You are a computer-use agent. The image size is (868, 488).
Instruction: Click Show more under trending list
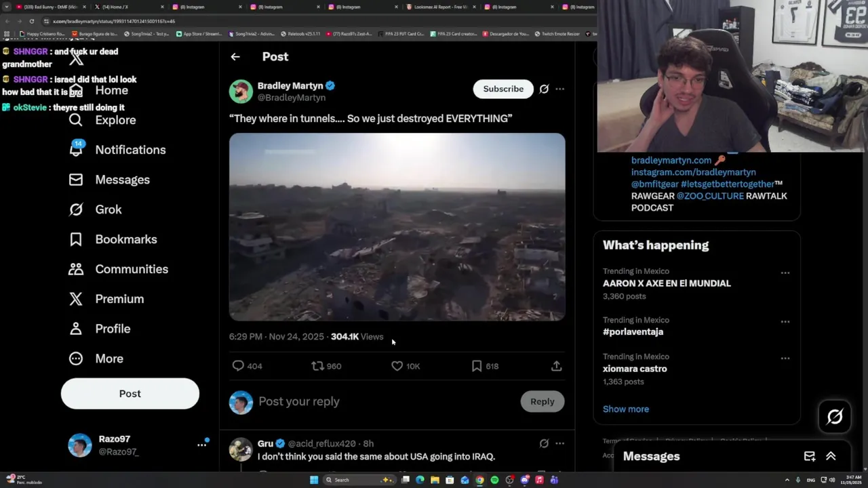pyautogui.click(x=626, y=409)
